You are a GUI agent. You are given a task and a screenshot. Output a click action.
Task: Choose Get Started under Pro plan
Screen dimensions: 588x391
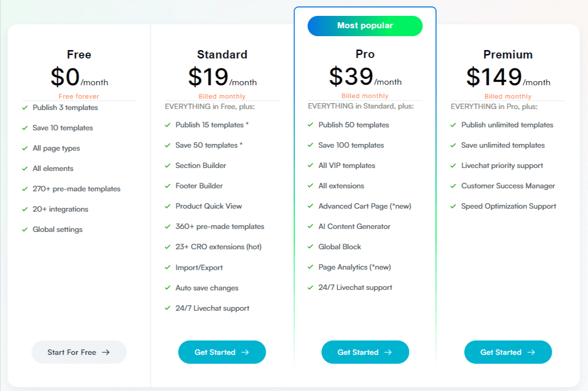coord(365,352)
